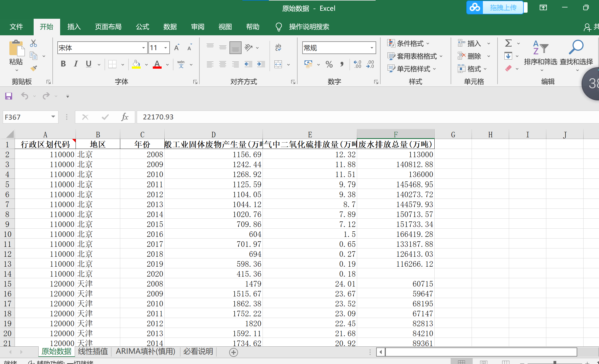The width and height of the screenshot is (599, 364).
Task: Click Decrease Decimal icon
Action: coord(370,64)
